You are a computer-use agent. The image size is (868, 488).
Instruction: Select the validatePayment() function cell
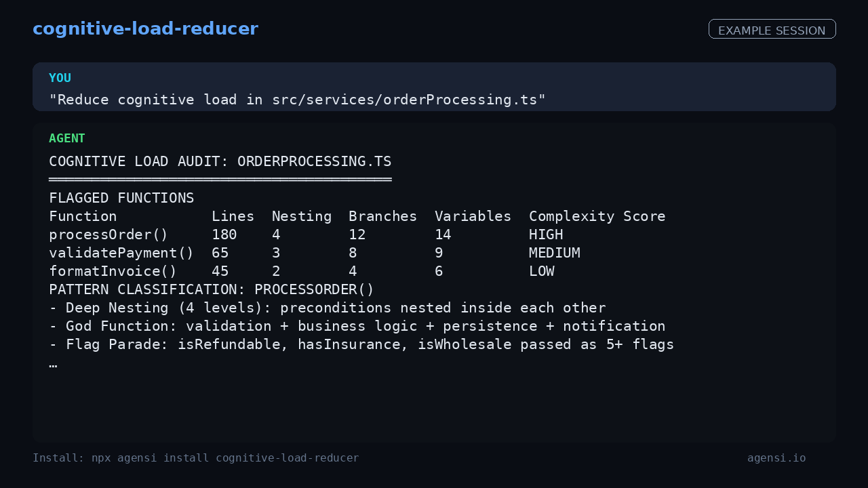click(x=121, y=253)
